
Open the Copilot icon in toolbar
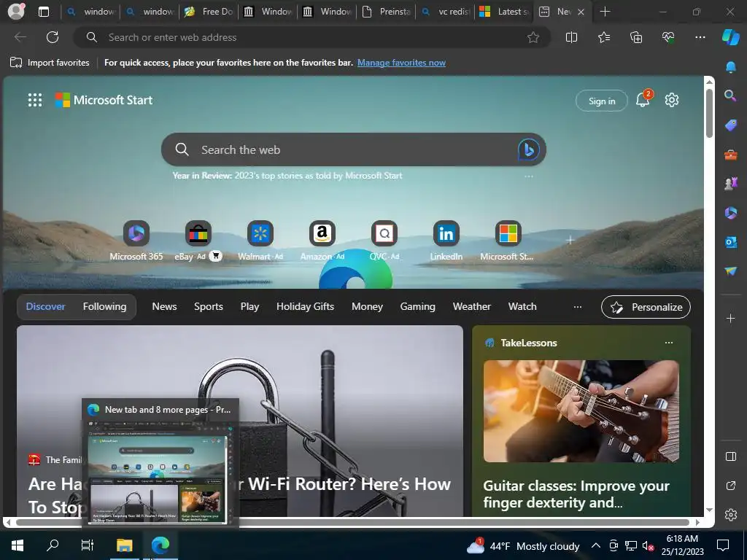click(x=730, y=37)
